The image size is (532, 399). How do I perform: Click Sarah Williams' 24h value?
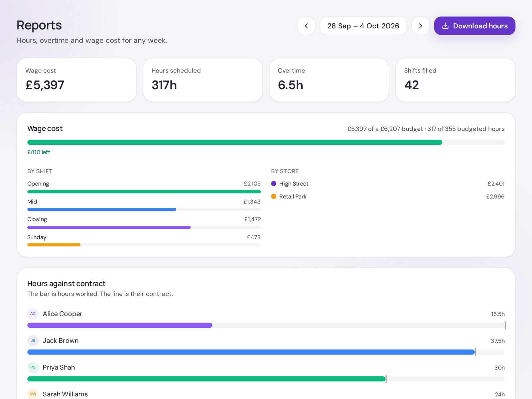coord(500,395)
